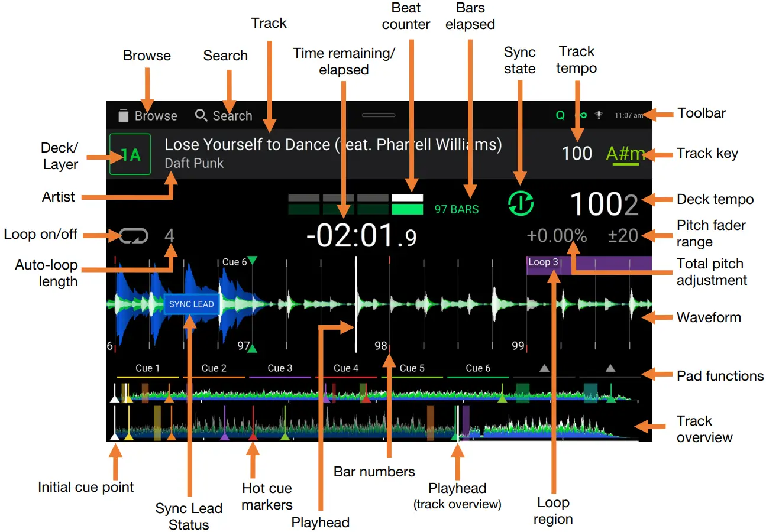Trigger the Cue 1 pad function
Viewport: 766px width, 532px height.
click(x=147, y=369)
